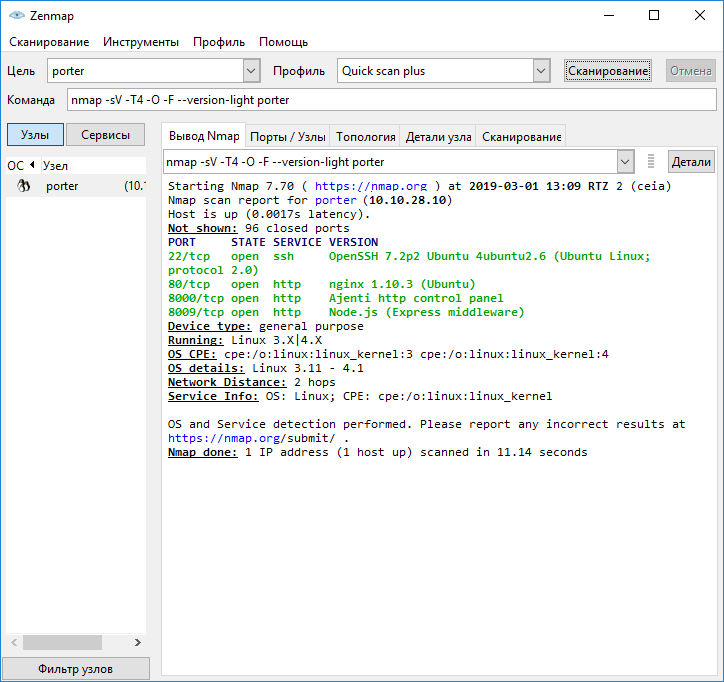
Task: Click the porter hostname link in scan report
Action: tap(336, 200)
